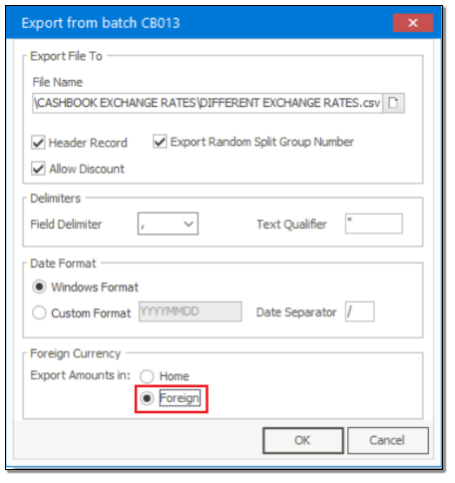This screenshot has height=483, width=455.
Task: Click the file browse icon beside File Name
Action: [x=394, y=103]
